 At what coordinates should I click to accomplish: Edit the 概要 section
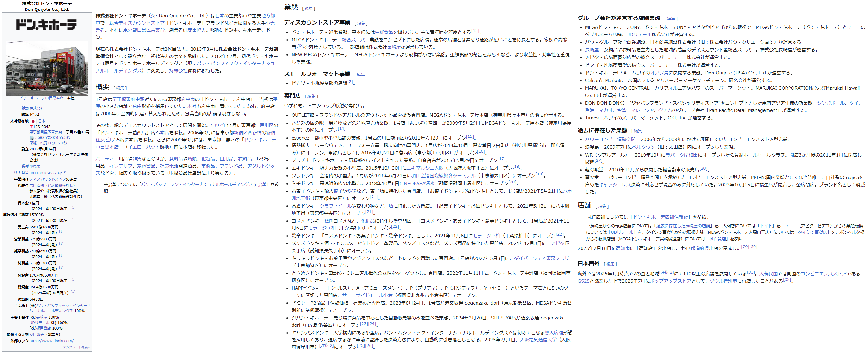tap(120, 88)
